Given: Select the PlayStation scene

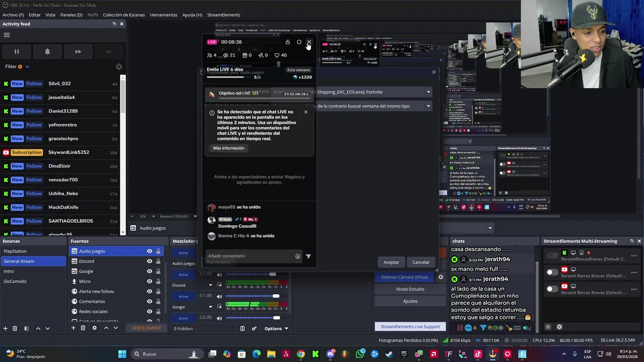Looking at the screenshot, I should click(33, 251).
